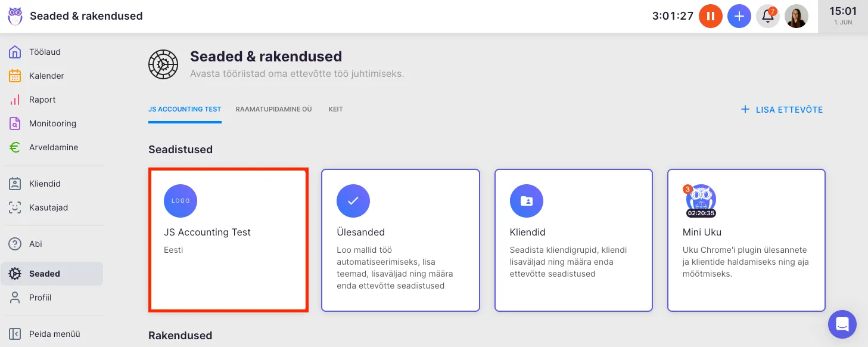Image resolution: width=868 pixels, height=347 pixels.
Task: Open Kliendid in the sidebar
Action: [x=45, y=184]
